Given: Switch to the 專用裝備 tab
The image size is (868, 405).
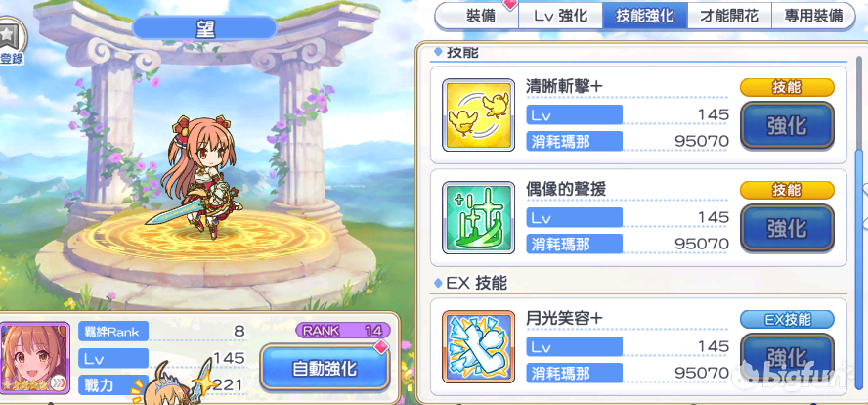Looking at the screenshot, I should (813, 16).
